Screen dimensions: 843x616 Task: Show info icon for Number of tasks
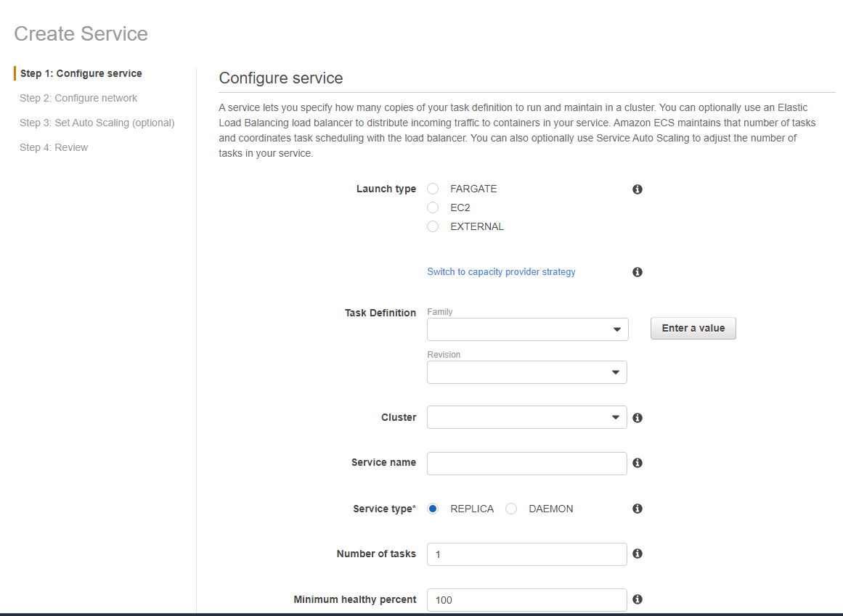click(637, 554)
